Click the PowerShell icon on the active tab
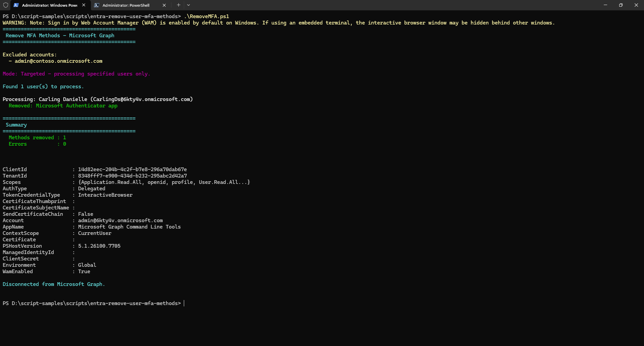The width and height of the screenshot is (644, 346). [16, 5]
